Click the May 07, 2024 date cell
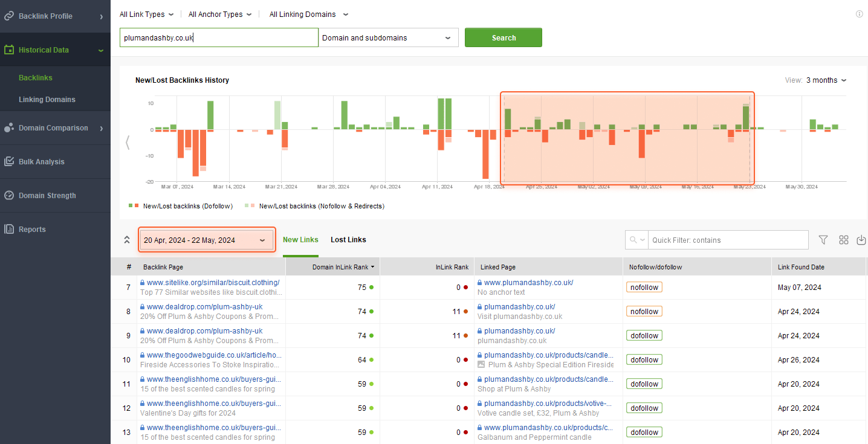This screenshot has width=868, height=444. tap(800, 288)
